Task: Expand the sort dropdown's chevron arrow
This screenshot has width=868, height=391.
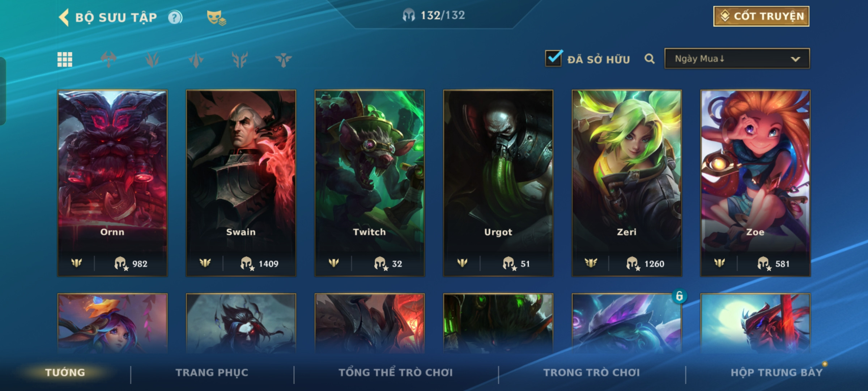Action: coord(795,59)
